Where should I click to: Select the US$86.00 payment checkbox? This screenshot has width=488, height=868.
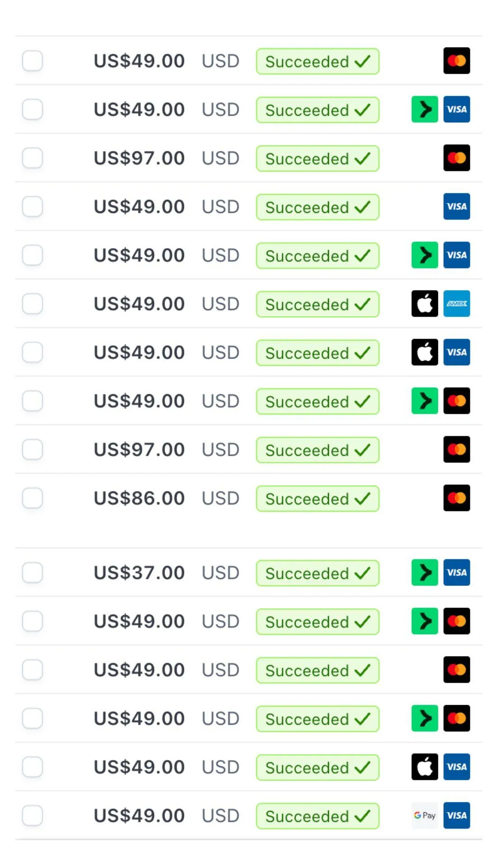click(33, 498)
